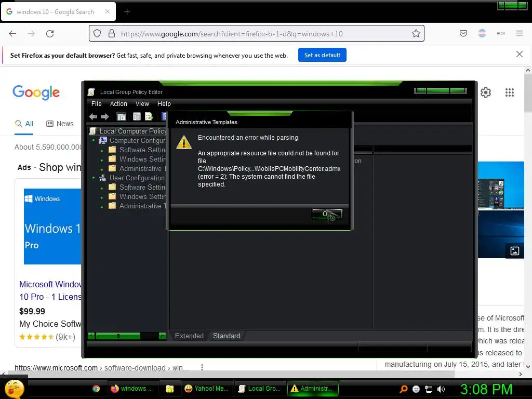Click the orange search icon in system tray
Screen dimensions: 532x399
pos(403,389)
